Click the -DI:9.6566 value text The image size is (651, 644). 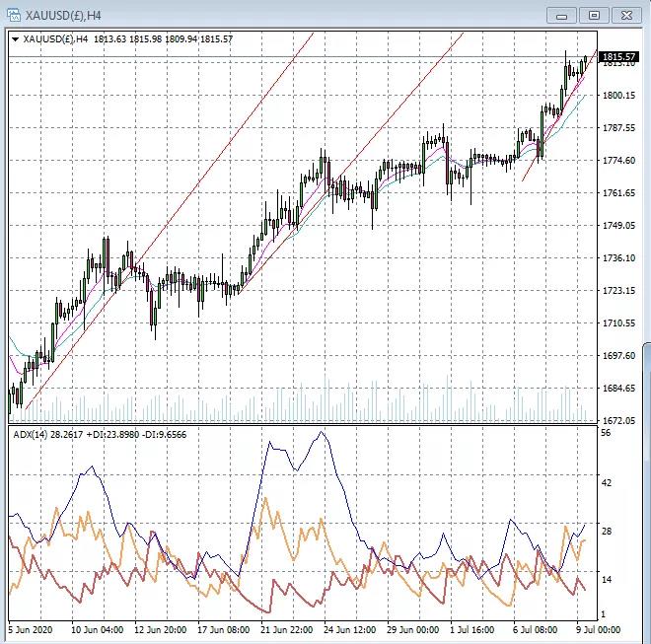click(x=165, y=435)
